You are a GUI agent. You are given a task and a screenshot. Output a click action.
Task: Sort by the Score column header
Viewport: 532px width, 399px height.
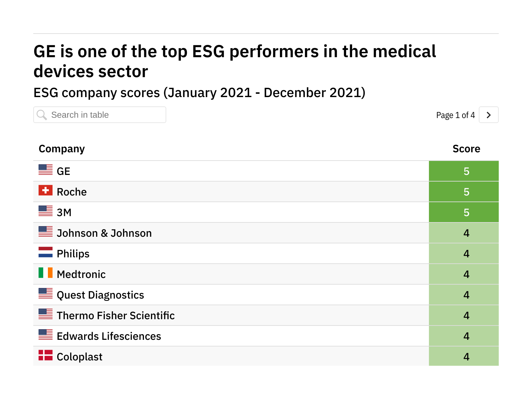[466, 149]
